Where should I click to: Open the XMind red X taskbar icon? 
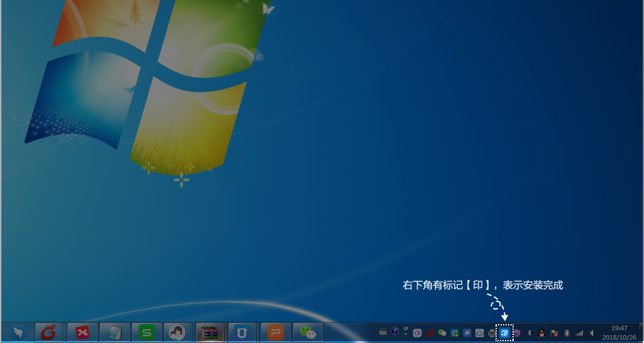coord(83,332)
